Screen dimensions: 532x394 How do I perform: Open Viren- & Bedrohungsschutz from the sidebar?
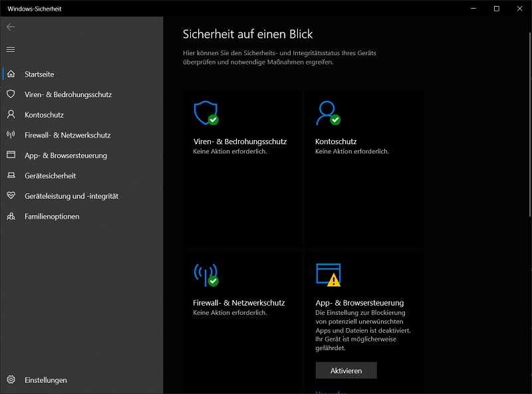(81, 94)
